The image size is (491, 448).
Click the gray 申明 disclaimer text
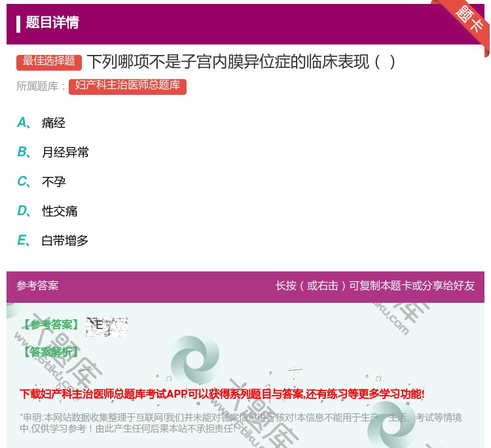240,422
